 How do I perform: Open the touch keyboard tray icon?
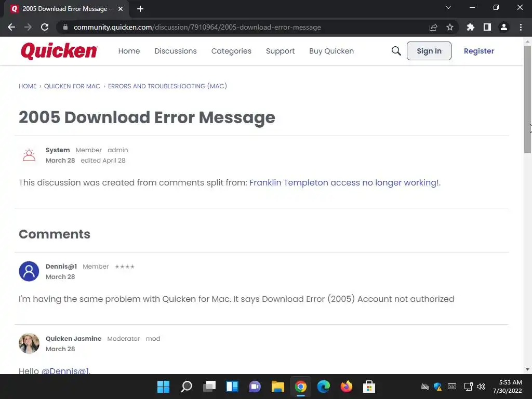452,387
